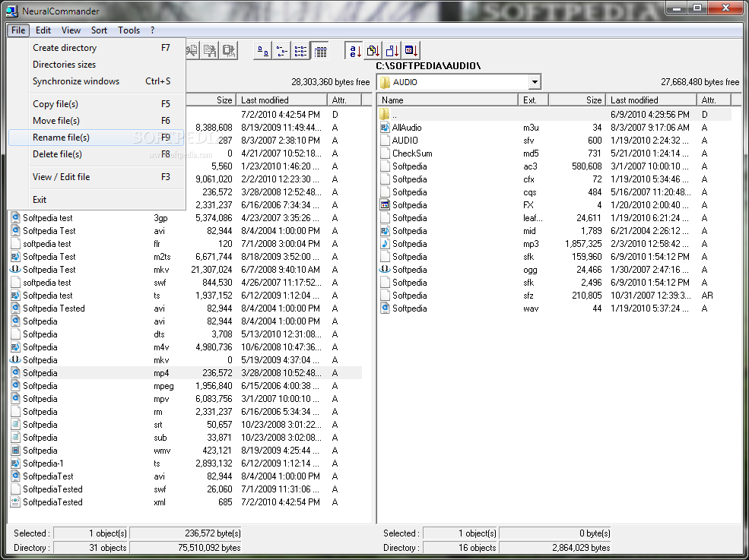Viewport: 749px width, 560px height.
Task: Select Softpedia Tested avi file row
Action: tap(186, 308)
